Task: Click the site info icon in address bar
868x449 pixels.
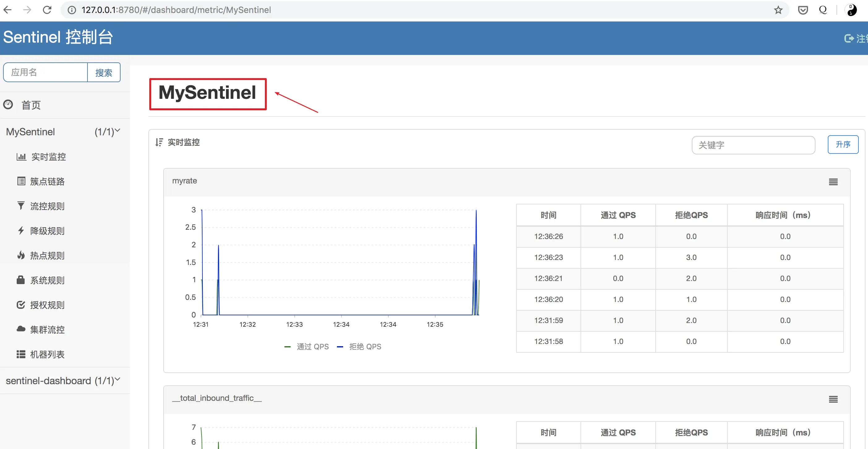Action: coord(72,10)
